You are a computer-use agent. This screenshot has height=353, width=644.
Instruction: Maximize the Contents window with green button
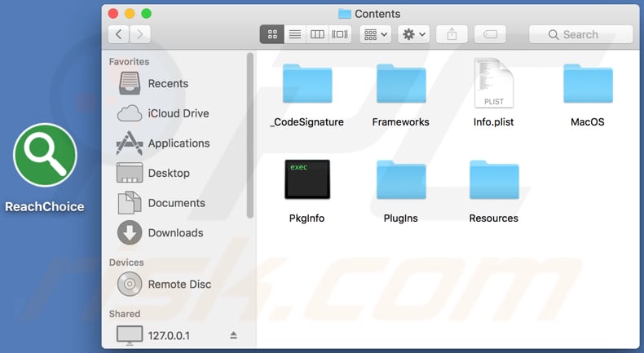146,14
